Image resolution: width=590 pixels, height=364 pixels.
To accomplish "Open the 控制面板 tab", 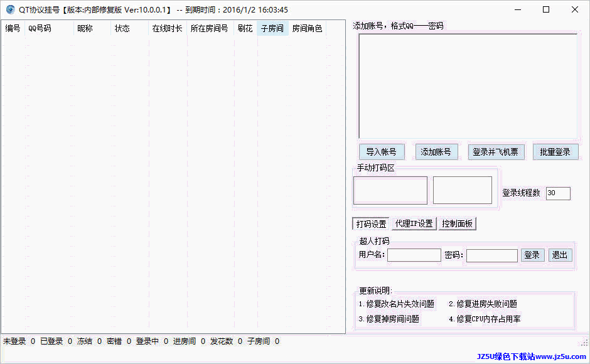I will click(457, 223).
